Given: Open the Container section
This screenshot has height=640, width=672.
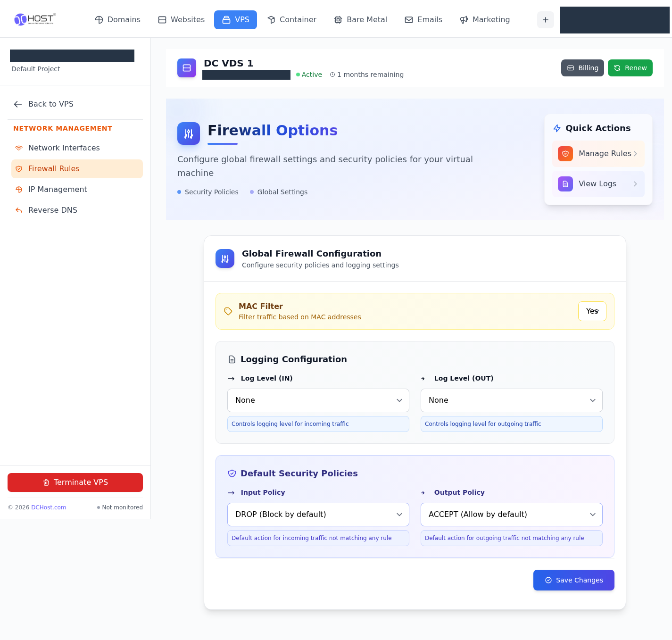Looking at the screenshot, I should coord(291,20).
